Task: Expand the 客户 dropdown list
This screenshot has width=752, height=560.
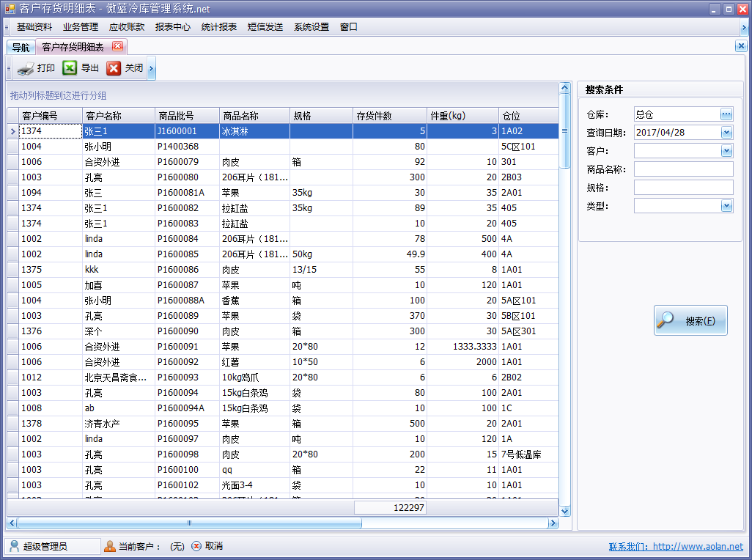Action: click(726, 151)
